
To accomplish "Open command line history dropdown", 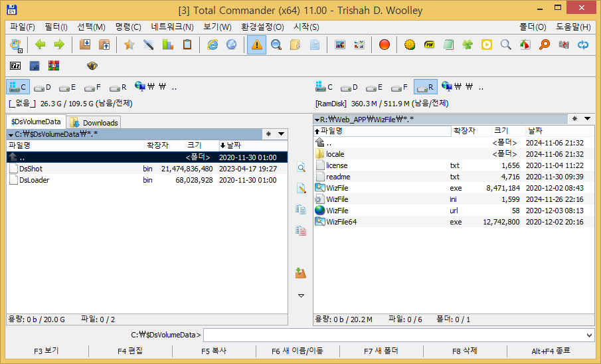I will pyautogui.click(x=589, y=335).
